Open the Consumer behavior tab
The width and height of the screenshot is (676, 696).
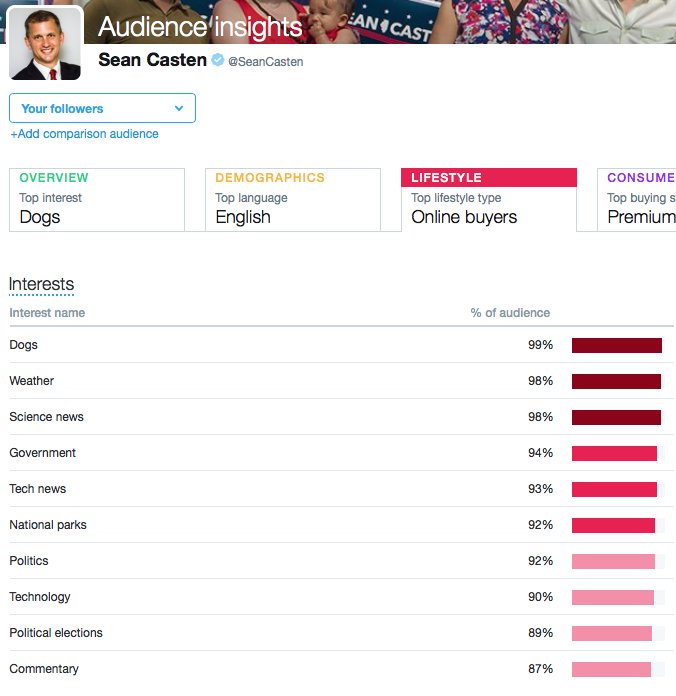pos(636,200)
